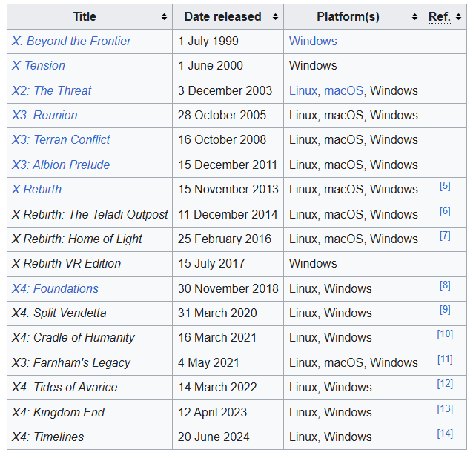Screen dimensions: 476x458
Task: Select the X4: Tides of Avarice cell
Action: [x=90, y=388]
